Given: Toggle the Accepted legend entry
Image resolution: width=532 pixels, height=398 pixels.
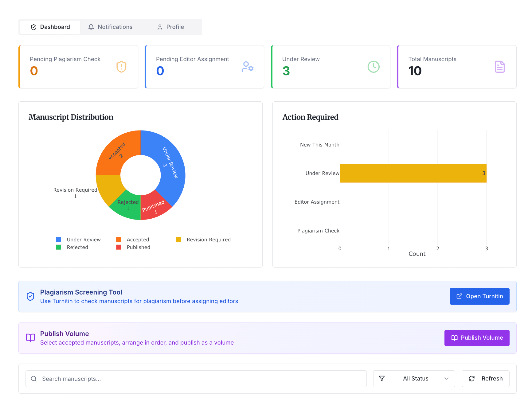Looking at the screenshot, I should [133, 240].
